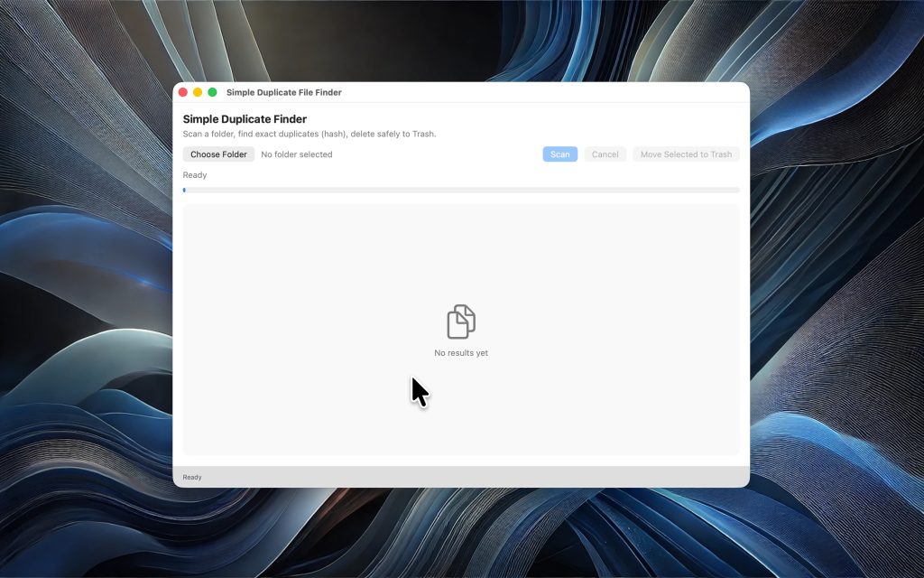Close the window with red button

[x=183, y=92]
